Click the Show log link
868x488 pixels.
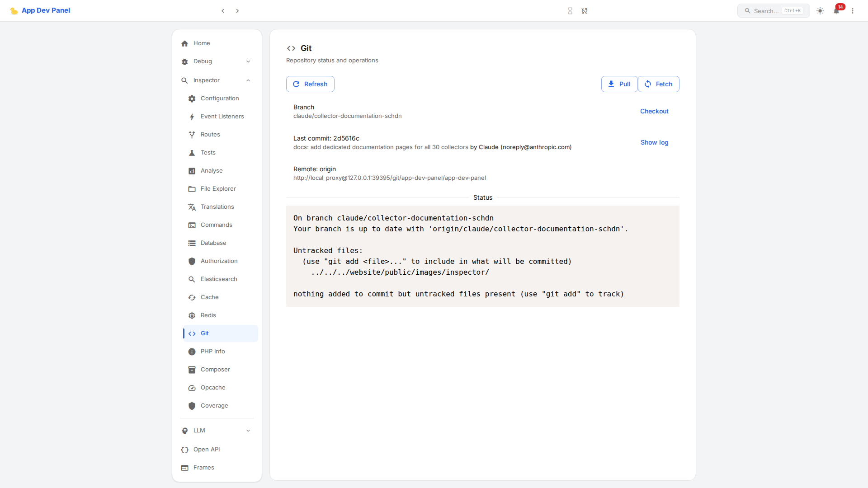[654, 142]
